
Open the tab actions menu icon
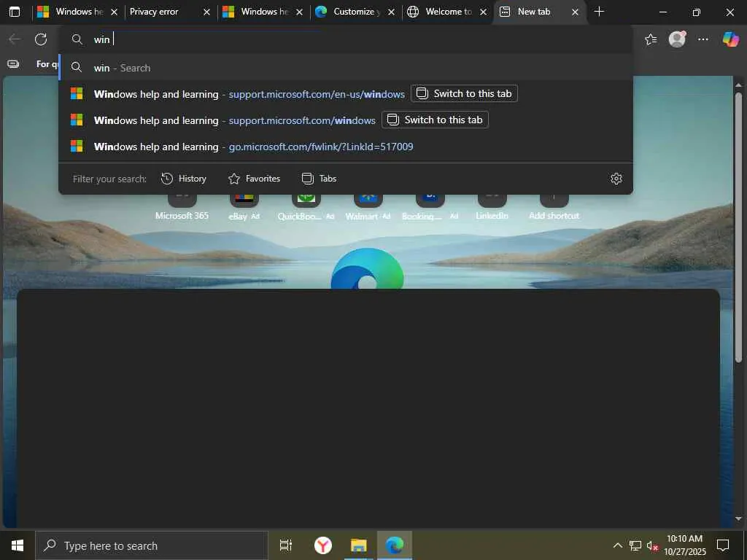[x=15, y=12]
